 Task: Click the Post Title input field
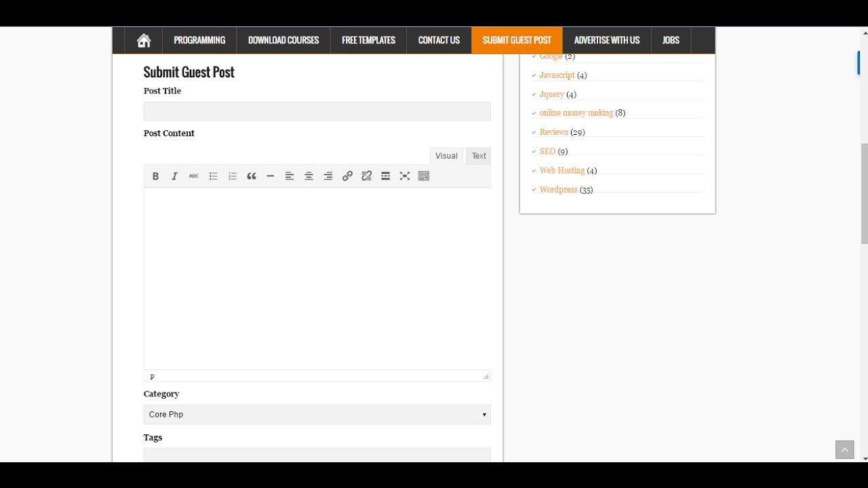[317, 112]
